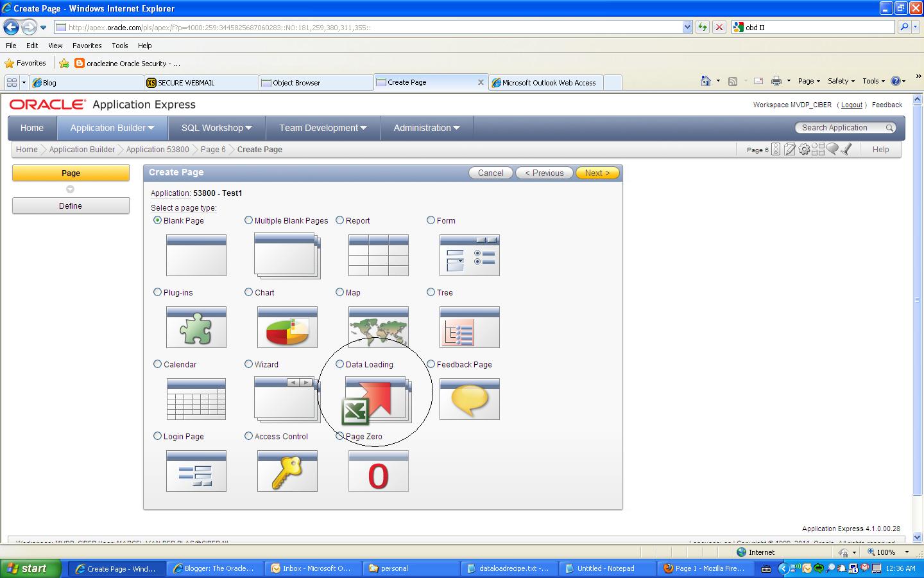Screen dimensions: 924x578
Task: Click the Access Control key icon
Action: point(287,471)
